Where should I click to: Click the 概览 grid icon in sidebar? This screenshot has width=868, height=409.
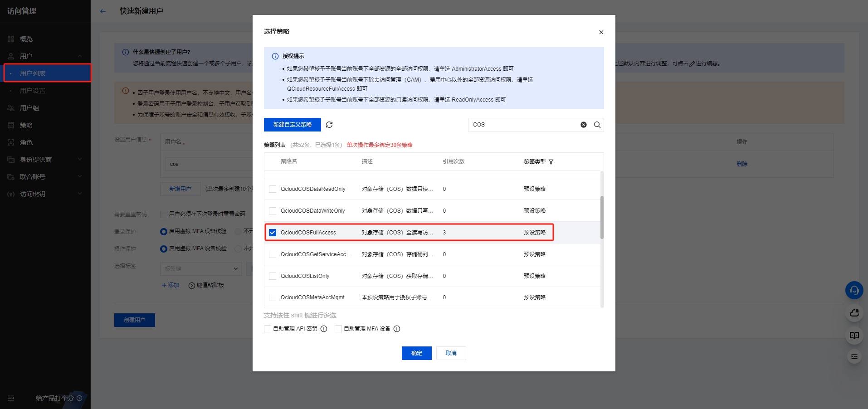coord(11,39)
